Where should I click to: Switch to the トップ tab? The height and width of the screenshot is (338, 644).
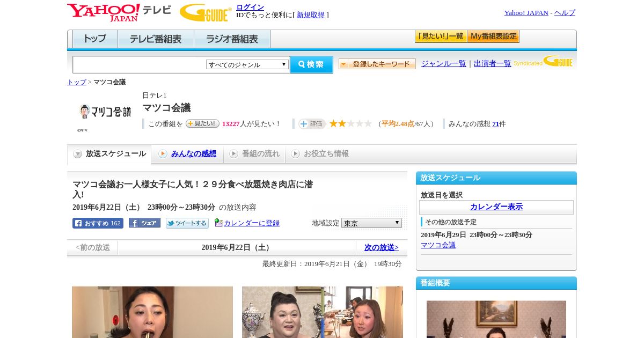[x=95, y=39]
